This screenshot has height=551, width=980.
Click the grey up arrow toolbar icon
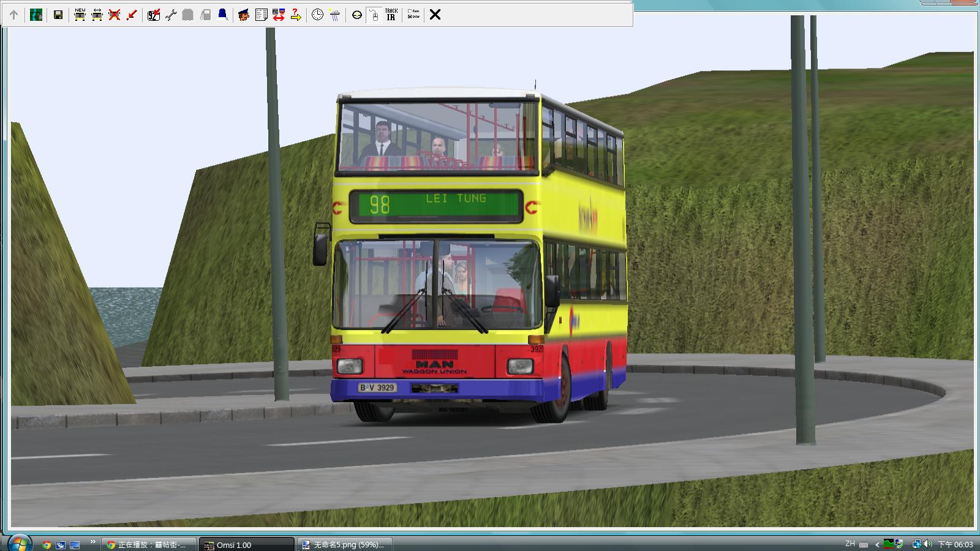coord(13,15)
